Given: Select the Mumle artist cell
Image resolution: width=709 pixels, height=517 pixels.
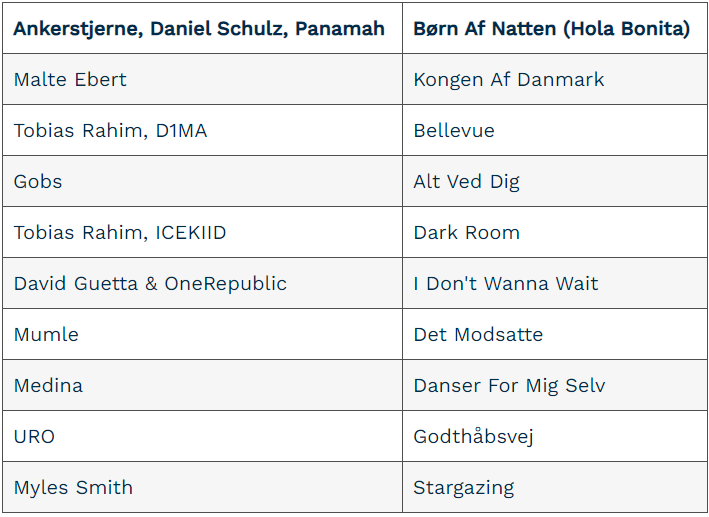Looking at the screenshot, I should pyautogui.click(x=202, y=335).
